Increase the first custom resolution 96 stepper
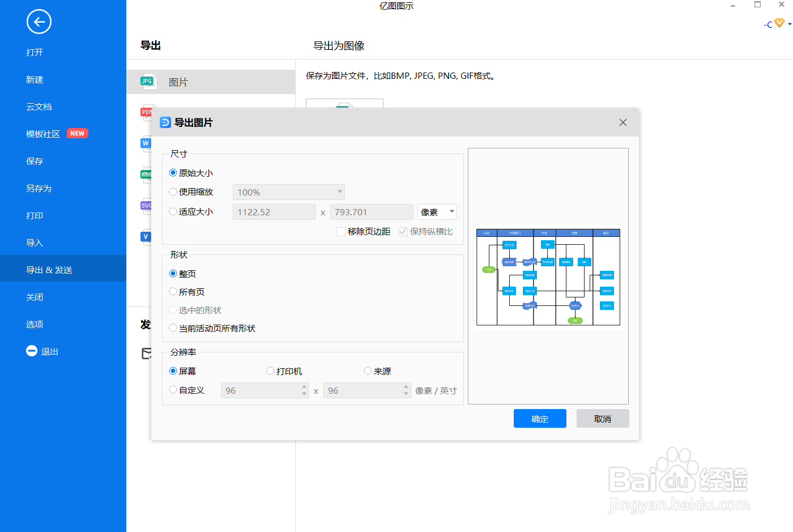The height and width of the screenshot is (532, 793). tap(304, 387)
